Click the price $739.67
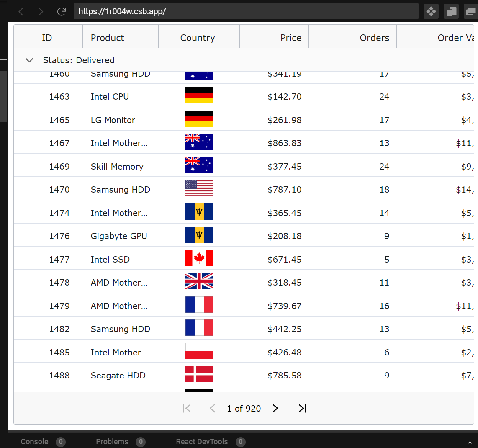 (285, 306)
